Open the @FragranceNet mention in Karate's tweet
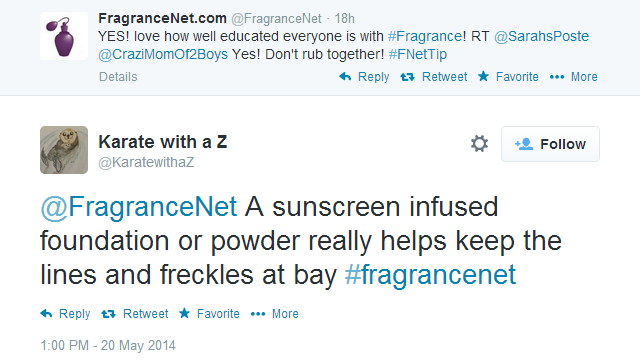 point(138,207)
